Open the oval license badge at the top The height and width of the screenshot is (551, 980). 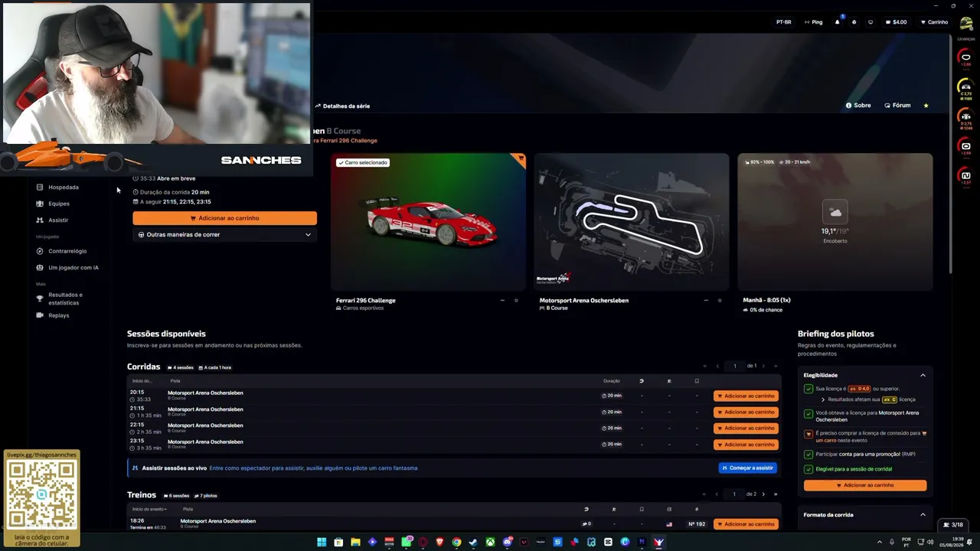pos(965,57)
